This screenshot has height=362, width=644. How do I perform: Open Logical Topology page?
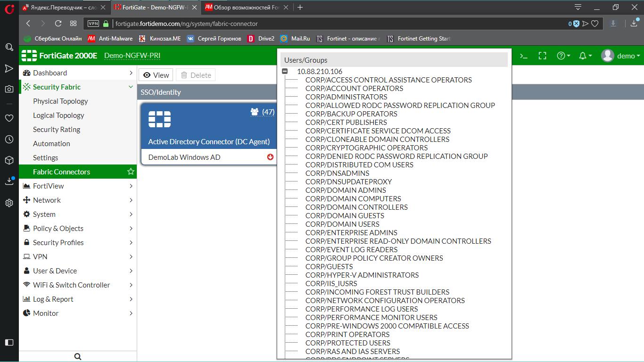[x=58, y=115]
